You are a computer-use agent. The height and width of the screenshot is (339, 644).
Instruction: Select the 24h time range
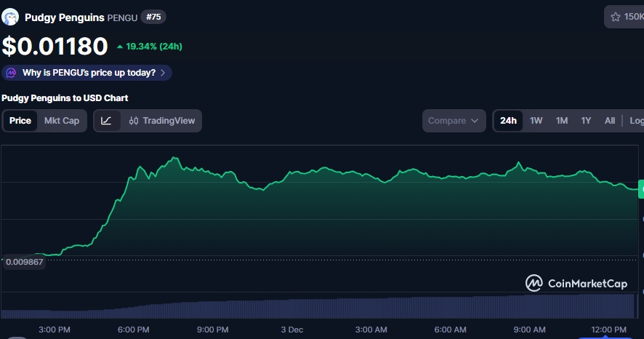click(x=508, y=121)
